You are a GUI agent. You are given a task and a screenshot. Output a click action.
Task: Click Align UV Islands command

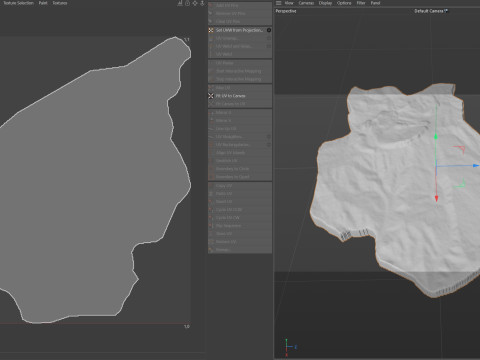[240, 153]
